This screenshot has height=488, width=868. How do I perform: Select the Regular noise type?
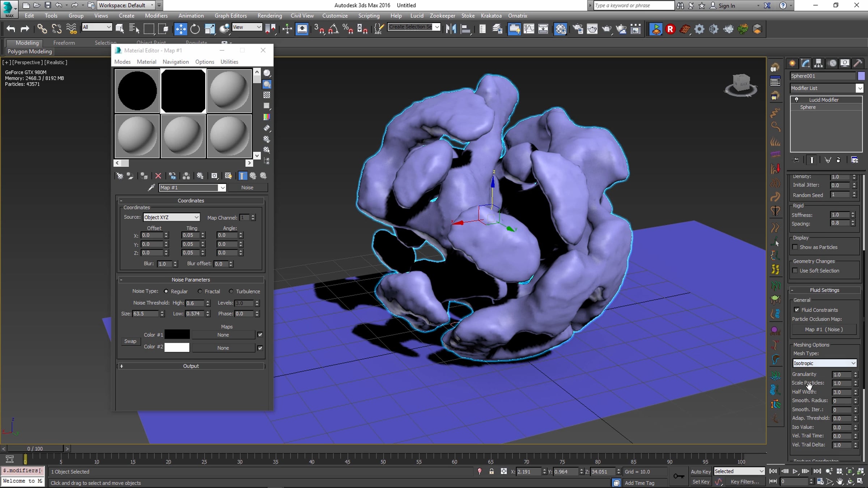point(166,291)
